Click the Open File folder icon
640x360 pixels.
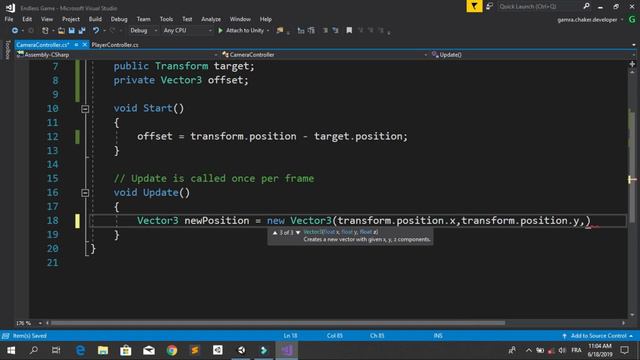coord(61,31)
